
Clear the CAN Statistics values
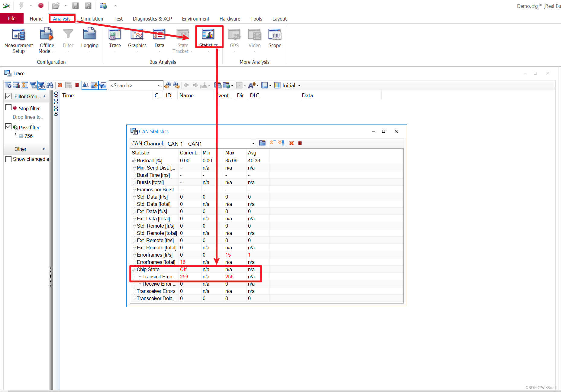coord(292,143)
